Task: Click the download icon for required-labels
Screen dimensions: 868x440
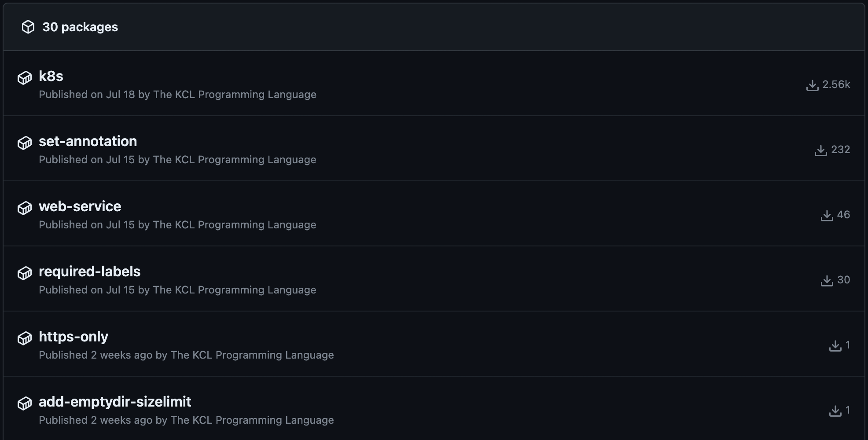Action: (827, 280)
